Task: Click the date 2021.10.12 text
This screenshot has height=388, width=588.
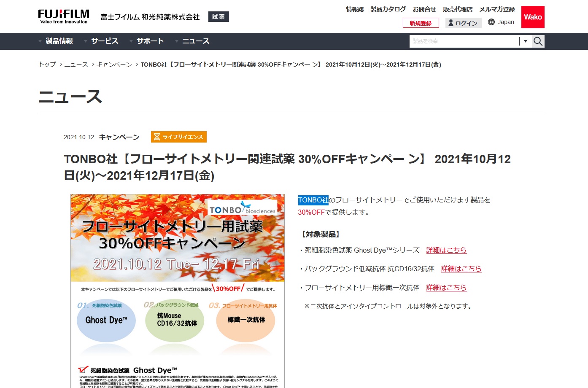Action: (79, 137)
